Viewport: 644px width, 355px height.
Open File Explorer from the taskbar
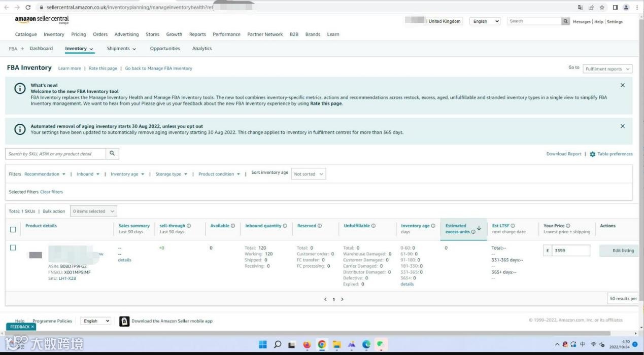click(x=336, y=345)
